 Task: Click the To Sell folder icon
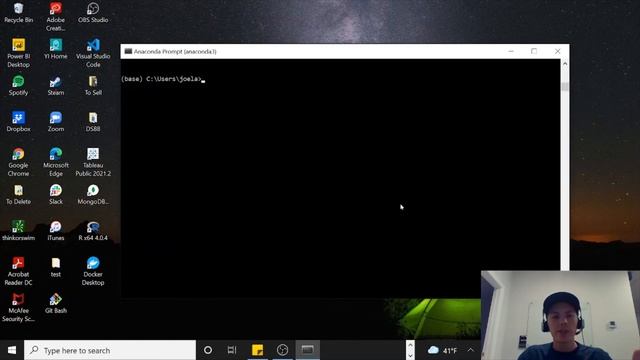[x=93, y=85]
